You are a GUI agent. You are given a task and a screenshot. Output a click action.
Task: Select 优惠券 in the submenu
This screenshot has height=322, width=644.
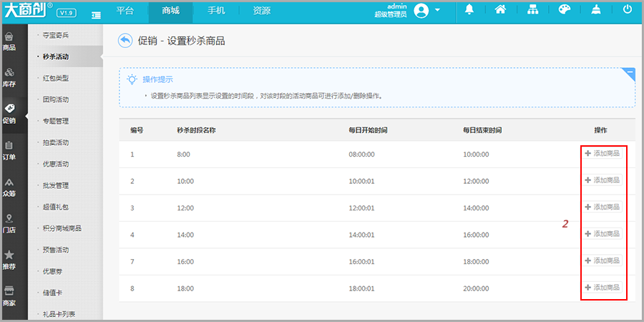(x=52, y=271)
